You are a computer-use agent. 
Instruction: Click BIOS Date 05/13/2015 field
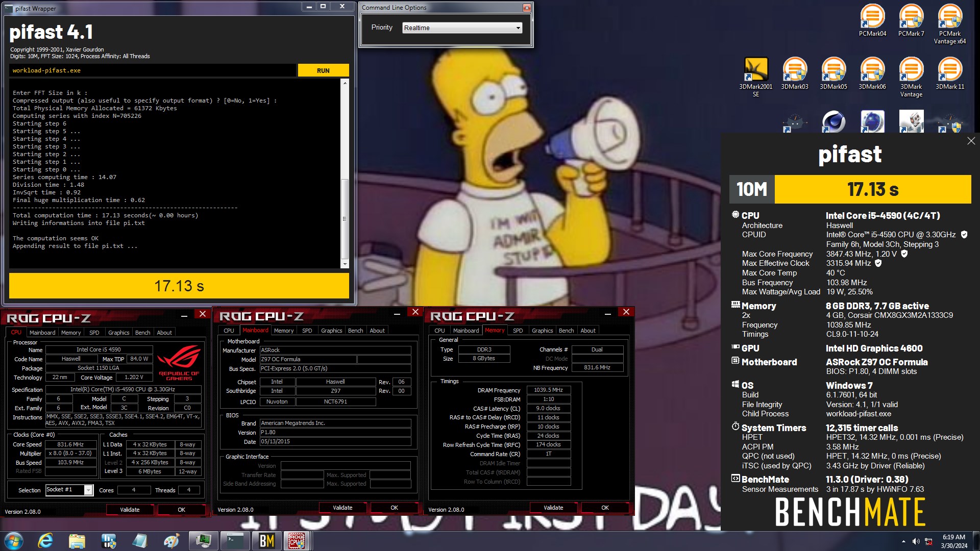tap(335, 442)
